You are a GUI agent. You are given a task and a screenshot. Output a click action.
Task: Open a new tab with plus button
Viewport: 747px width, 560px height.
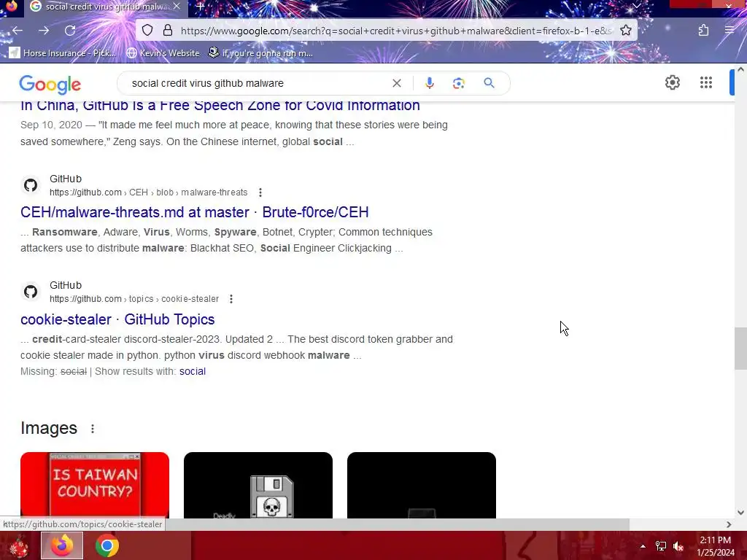coord(201,7)
